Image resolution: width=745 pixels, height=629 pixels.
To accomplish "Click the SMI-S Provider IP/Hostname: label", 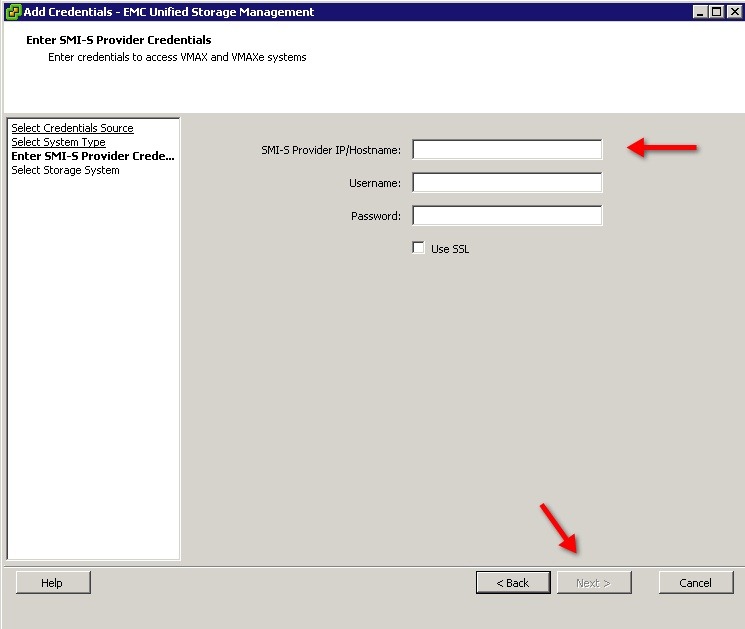I will (330, 150).
